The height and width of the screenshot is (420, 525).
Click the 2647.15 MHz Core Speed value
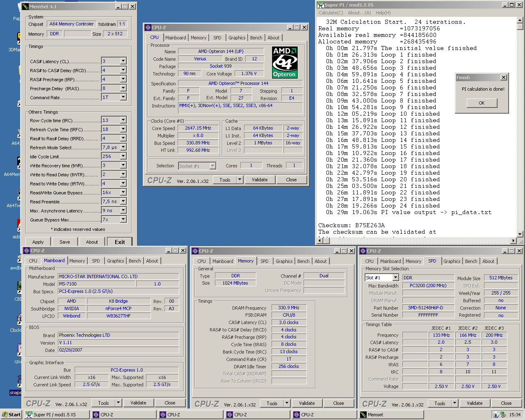coord(198,128)
